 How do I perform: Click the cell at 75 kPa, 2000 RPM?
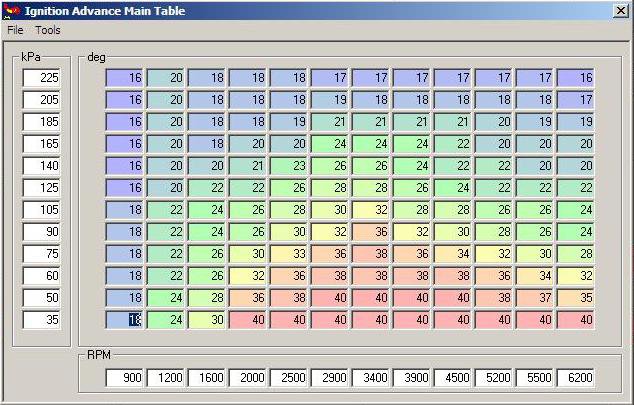tap(248, 254)
